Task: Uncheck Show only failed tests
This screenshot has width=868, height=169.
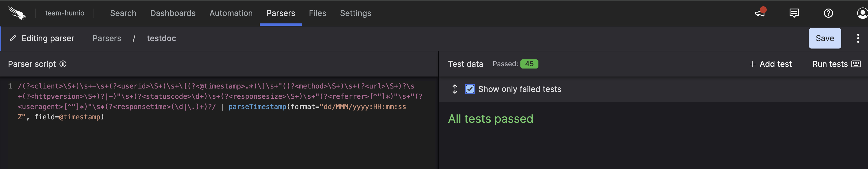Action: (x=469, y=89)
